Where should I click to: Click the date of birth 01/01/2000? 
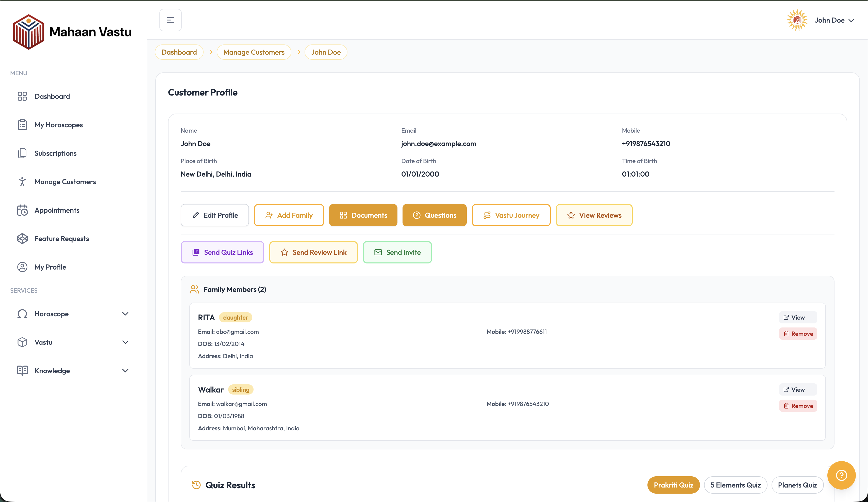pos(420,174)
